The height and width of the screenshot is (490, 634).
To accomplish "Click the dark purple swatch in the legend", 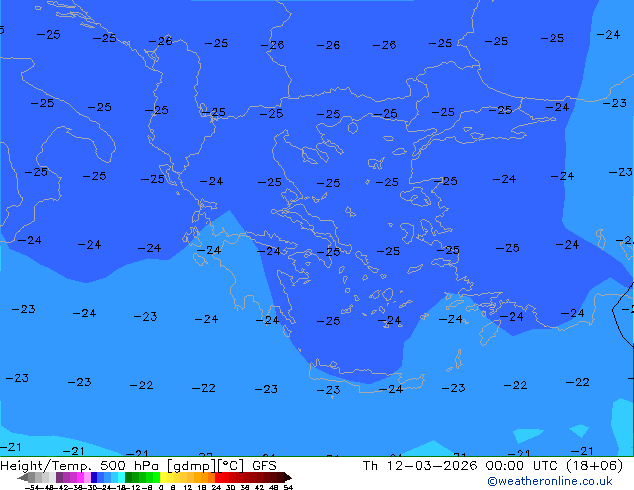I will pyautogui.click(x=59, y=477).
